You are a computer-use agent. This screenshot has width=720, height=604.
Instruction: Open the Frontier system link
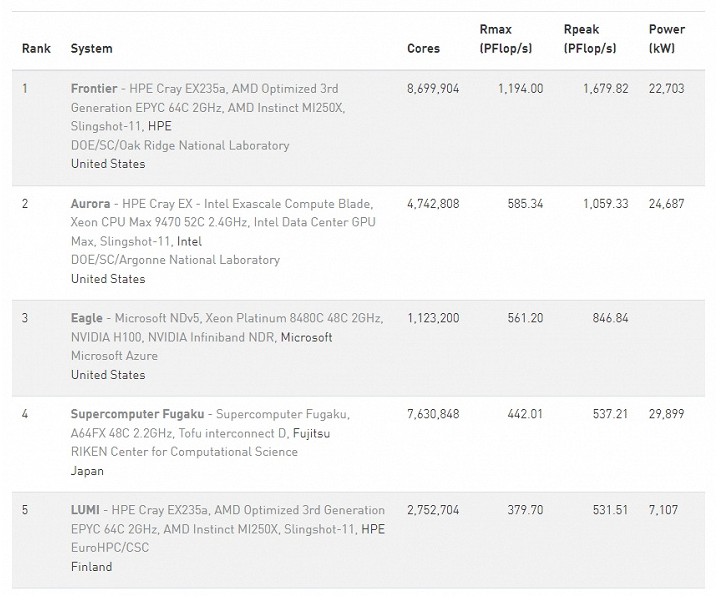[94, 89]
